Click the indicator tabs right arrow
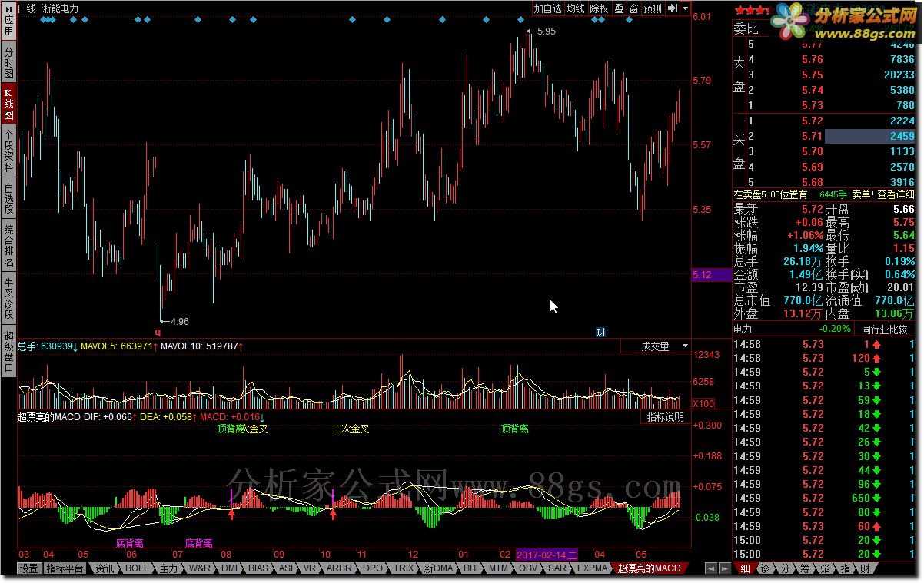The image size is (924, 583). [x=724, y=568]
